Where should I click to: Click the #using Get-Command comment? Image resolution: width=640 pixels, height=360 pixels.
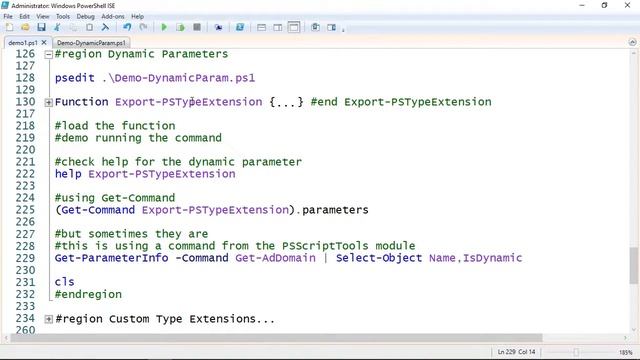[115, 198]
